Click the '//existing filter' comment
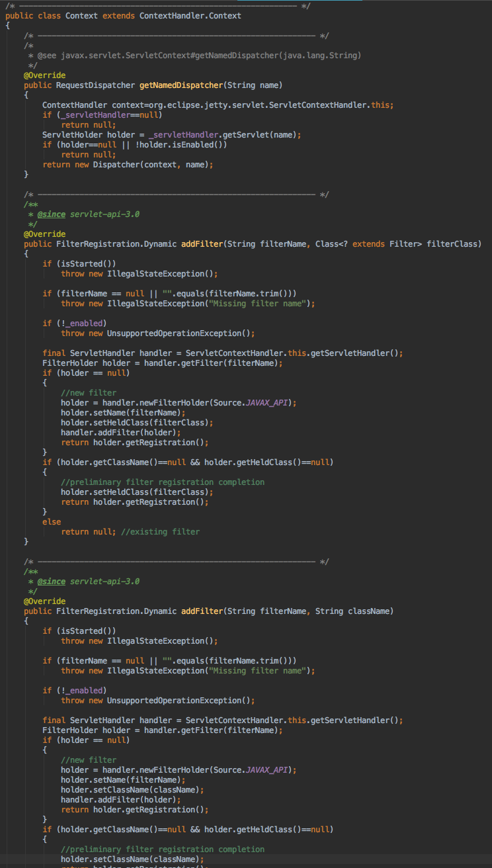Viewport: 492px width, 868px height. 160,532
